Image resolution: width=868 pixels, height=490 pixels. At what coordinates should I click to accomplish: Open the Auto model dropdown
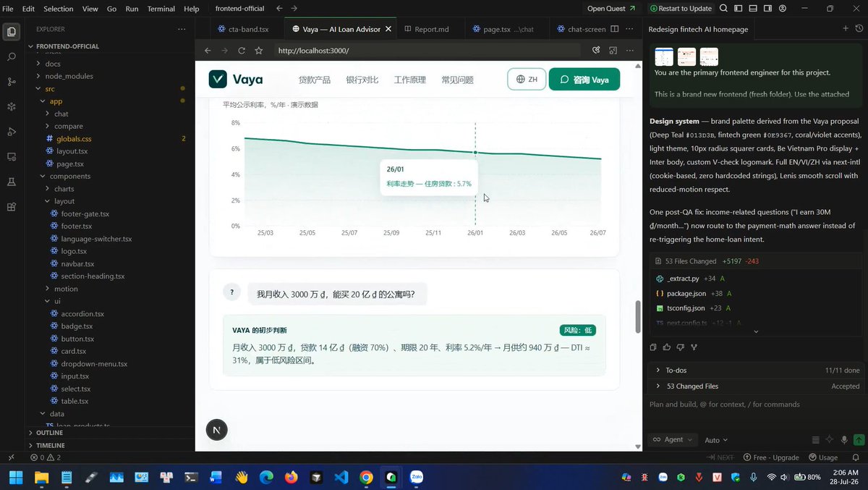click(x=716, y=439)
